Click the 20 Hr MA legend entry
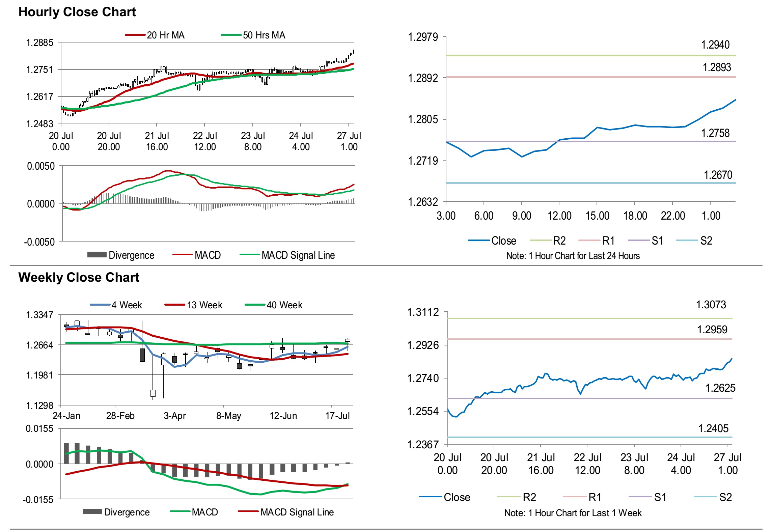Image resolution: width=773 pixels, height=532 pixels. click(x=165, y=35)
